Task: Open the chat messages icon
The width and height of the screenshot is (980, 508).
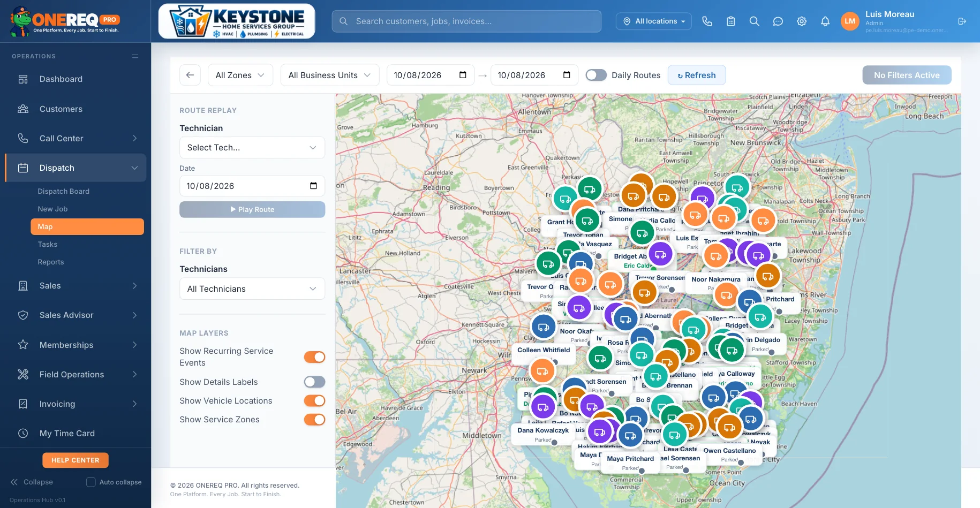Action: pos(778,21)
